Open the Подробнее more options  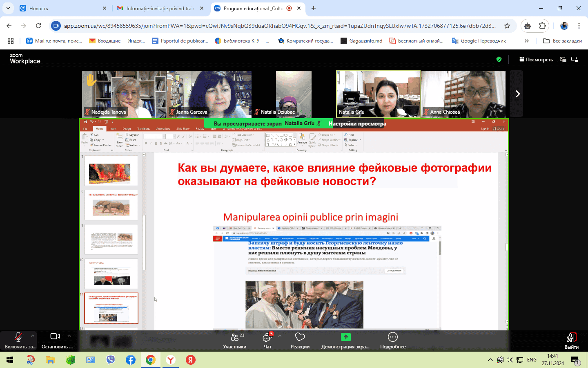(x=392, y=340)
